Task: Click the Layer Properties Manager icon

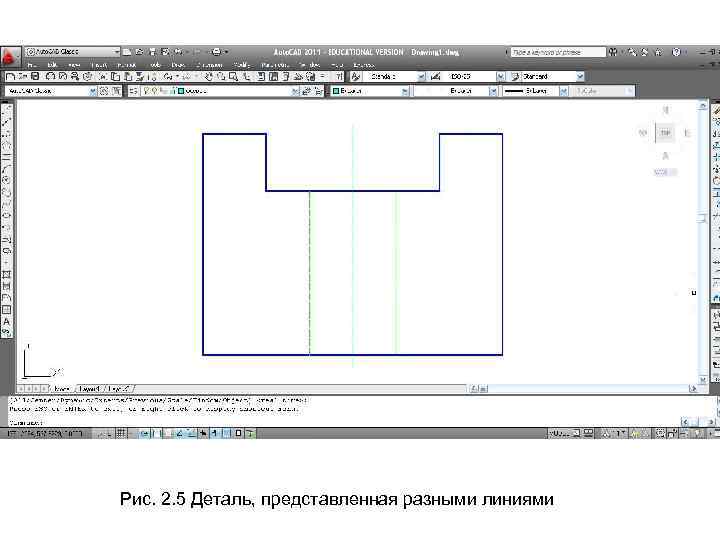Action: pos(133,91)
